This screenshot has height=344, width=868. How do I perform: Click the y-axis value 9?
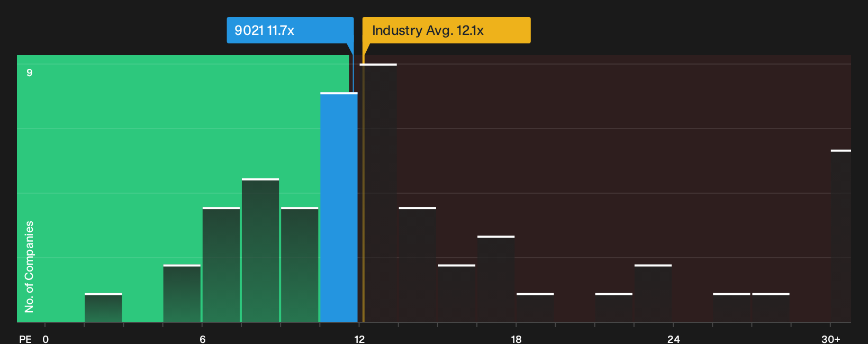click(30, 73)
